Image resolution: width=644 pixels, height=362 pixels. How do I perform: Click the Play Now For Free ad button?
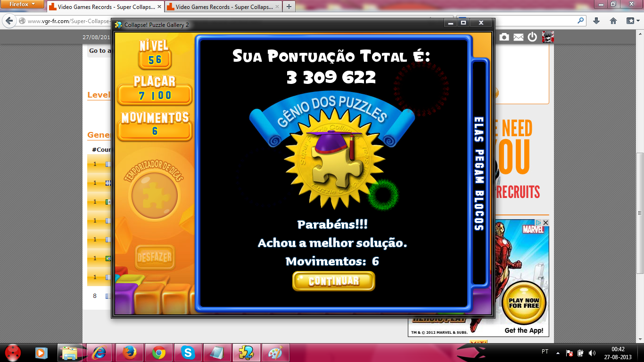click(524, 303)
